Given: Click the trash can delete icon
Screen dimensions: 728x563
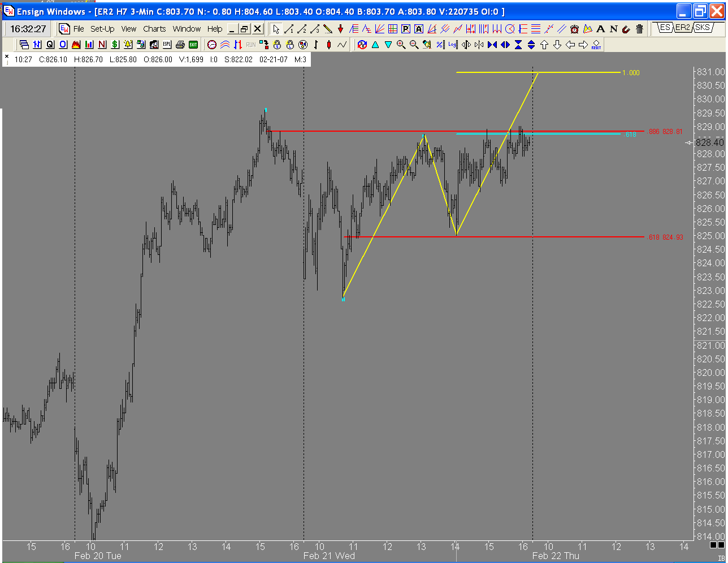Looking at the screenshot, I should 639,29.
